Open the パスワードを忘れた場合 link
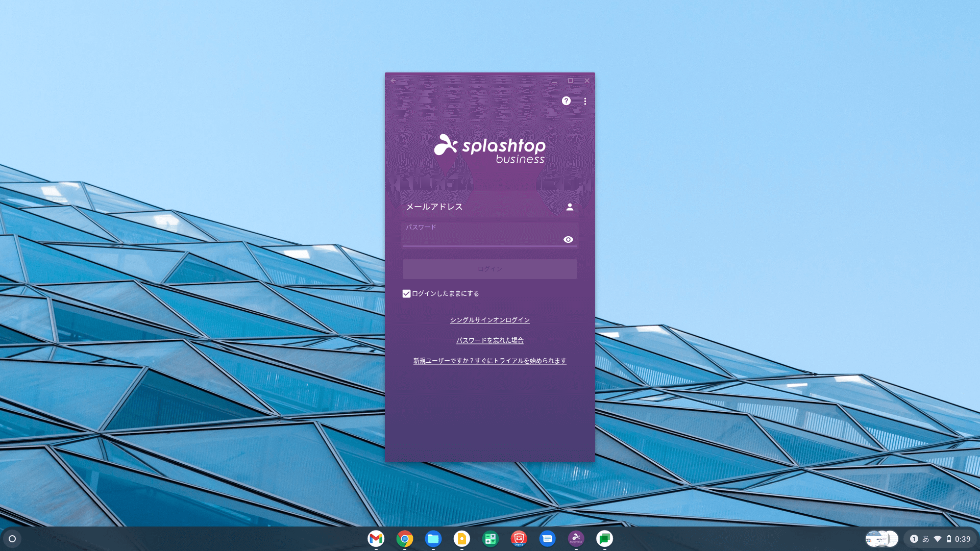 489,340
